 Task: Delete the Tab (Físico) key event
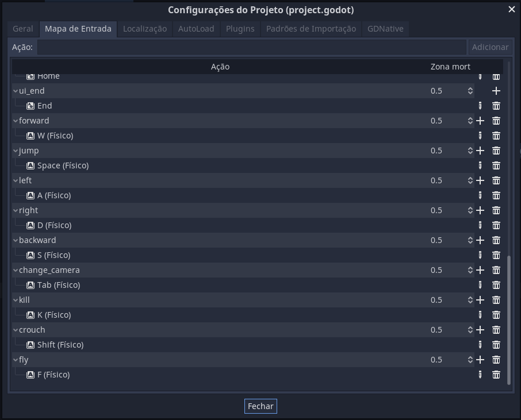point(496,285)
